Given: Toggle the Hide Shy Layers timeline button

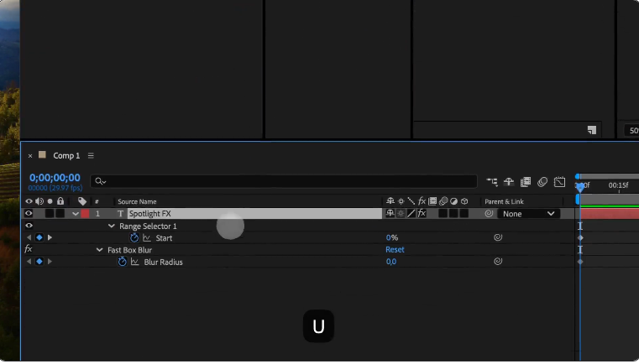Looking at the screenshot, I should pos(509,182).
